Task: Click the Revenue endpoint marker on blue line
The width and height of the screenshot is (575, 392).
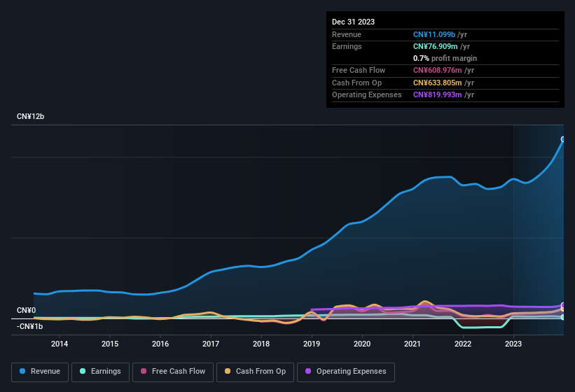Action: pyautogui.click(x=563, y=139)
